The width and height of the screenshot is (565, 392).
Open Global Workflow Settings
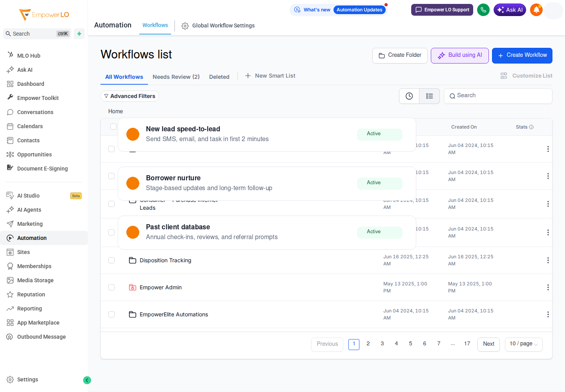[218, 26]
